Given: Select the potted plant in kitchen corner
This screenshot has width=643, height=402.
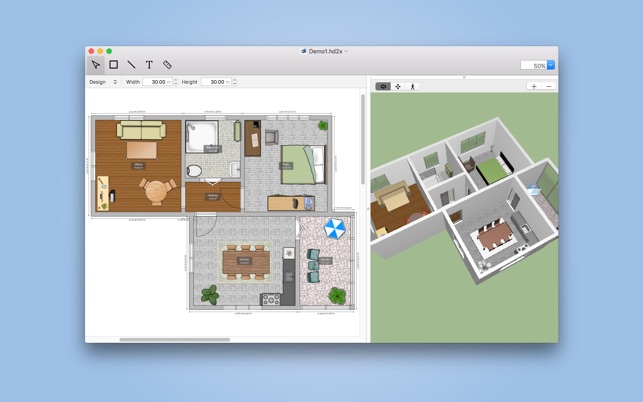Looking at the screenshot, I should pyautogui.click(x=210, y=295).
